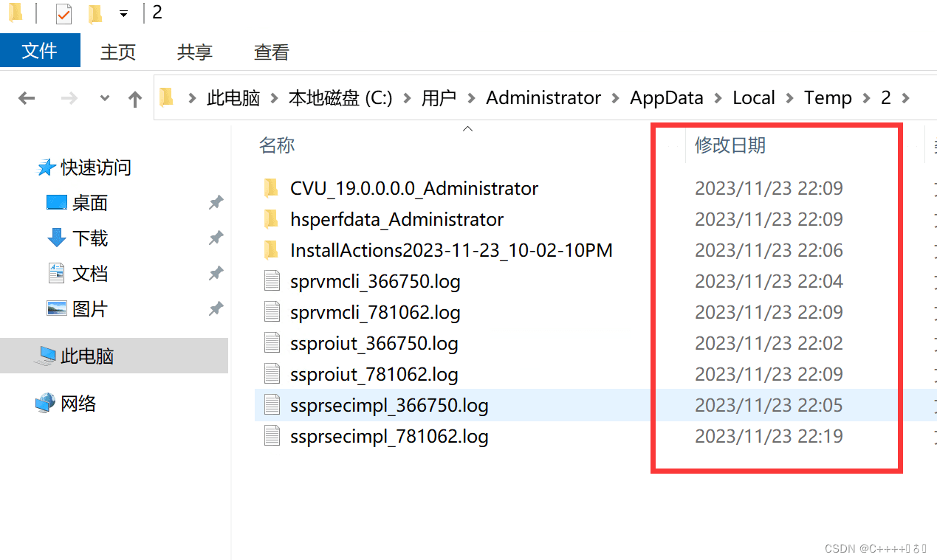Switch to the 主页 ribbon tab
Screen dimensions: 937x560
coord(118,52)
